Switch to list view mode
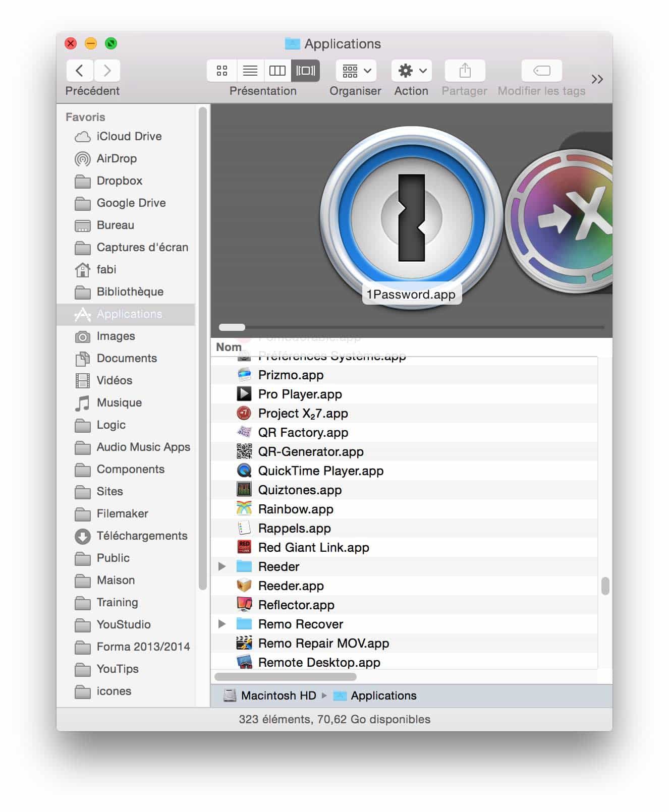 (250, 71)
